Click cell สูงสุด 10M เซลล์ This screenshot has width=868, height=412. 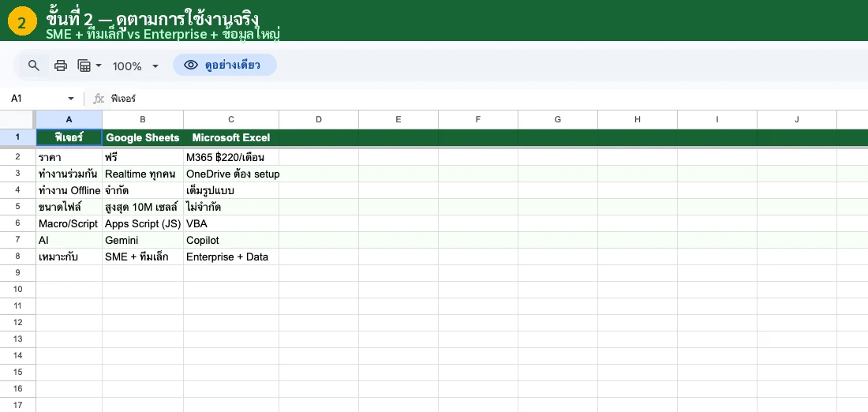[x=143, y=207]
